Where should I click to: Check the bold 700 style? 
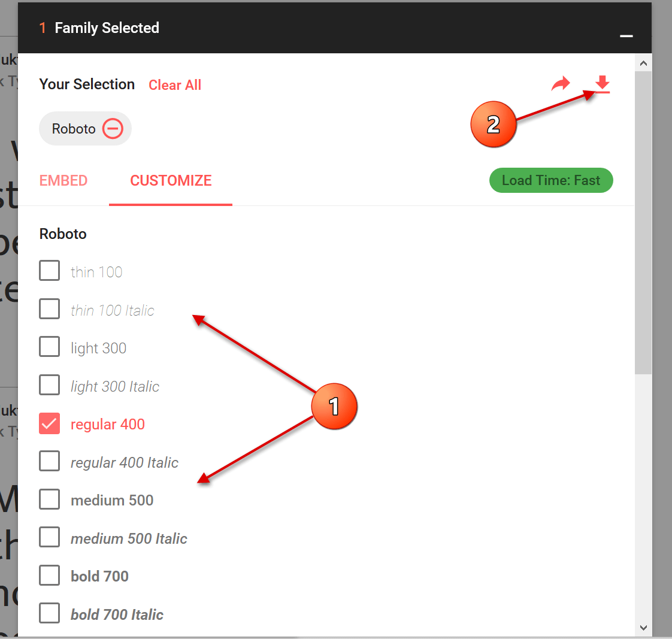[49, 575]
